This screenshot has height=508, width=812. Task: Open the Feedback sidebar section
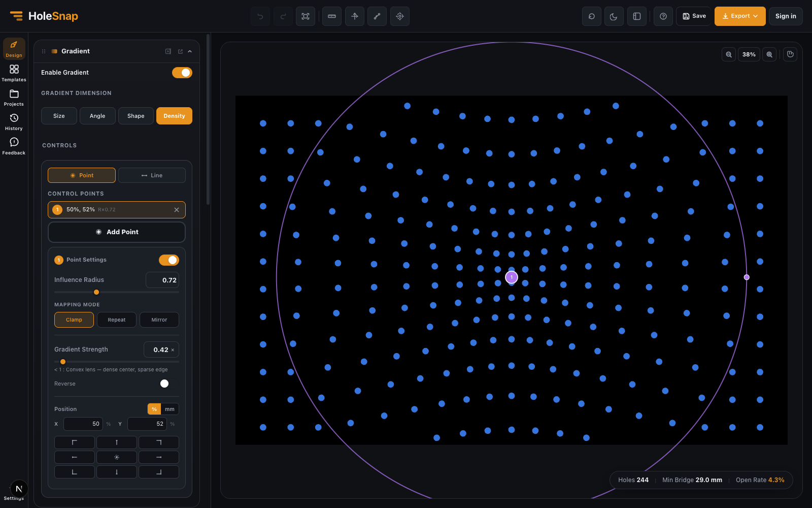[x=14, y=146]
